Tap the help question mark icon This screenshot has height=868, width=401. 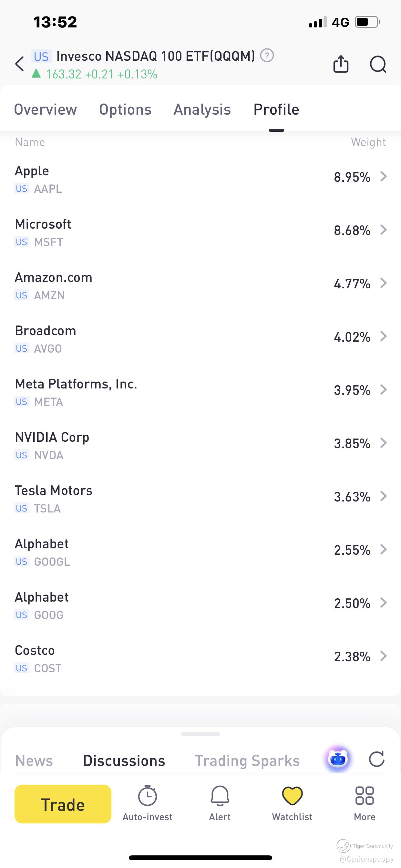click(x=267, y=56)
